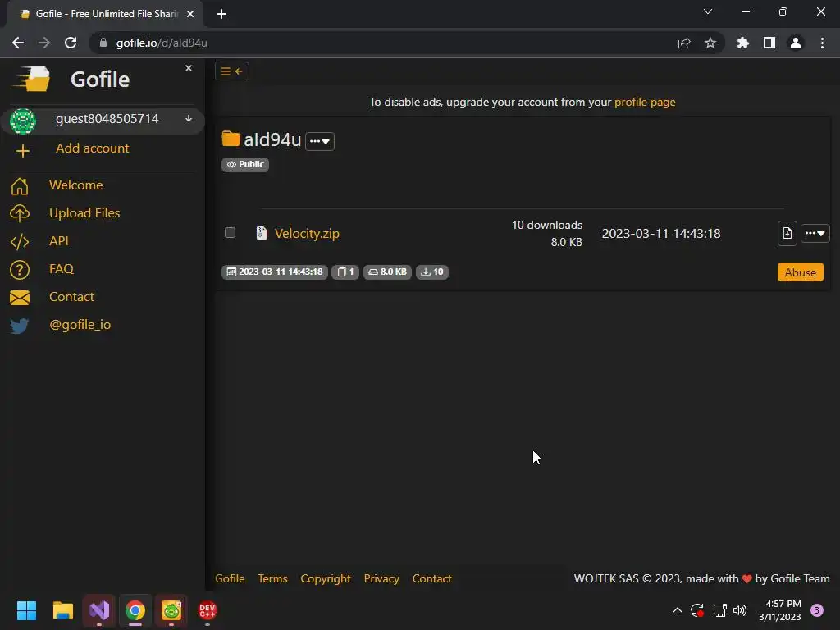The image size is (840, 630).
Task: Click the Abuse report button
Action: [x=801, y=272]
